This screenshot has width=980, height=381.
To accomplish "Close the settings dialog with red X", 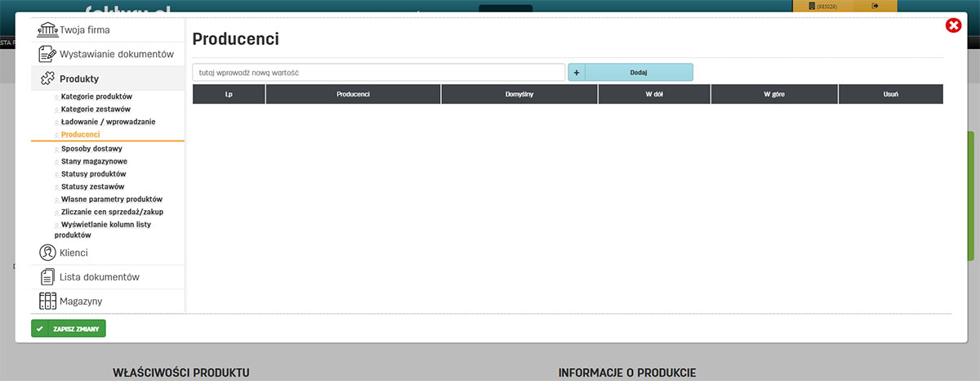I will [x=953, y=26].
